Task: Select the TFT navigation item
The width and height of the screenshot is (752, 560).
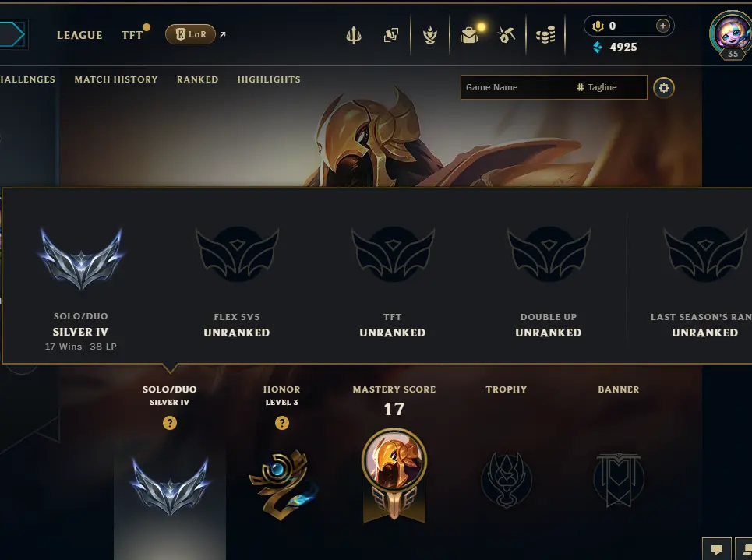Action: pos(132,35)
